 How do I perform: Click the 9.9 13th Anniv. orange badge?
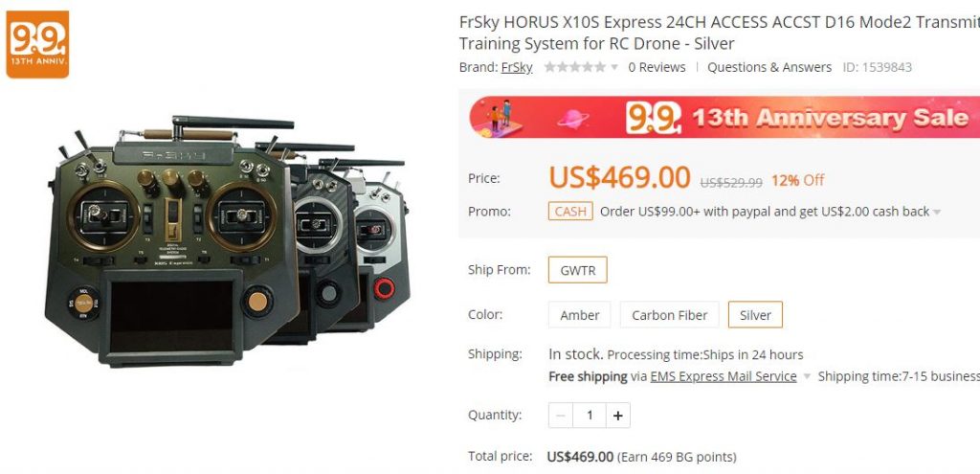pos(37,44)
